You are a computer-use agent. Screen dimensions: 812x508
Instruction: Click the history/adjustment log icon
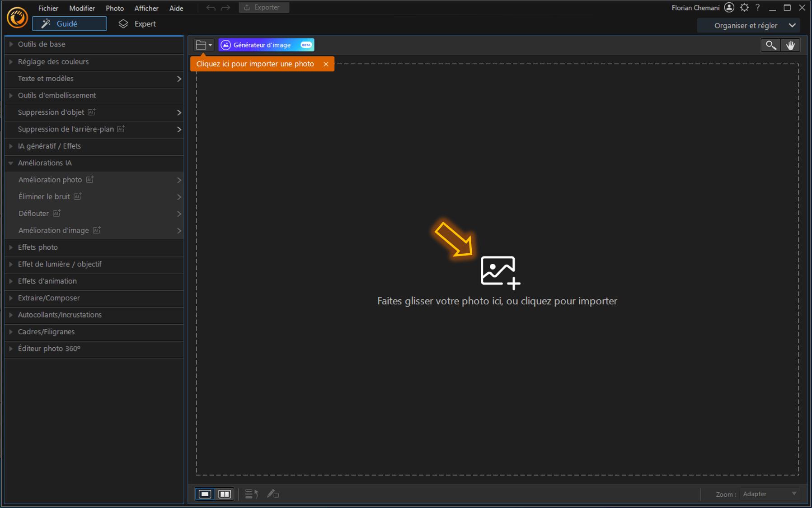coord(251,494)
